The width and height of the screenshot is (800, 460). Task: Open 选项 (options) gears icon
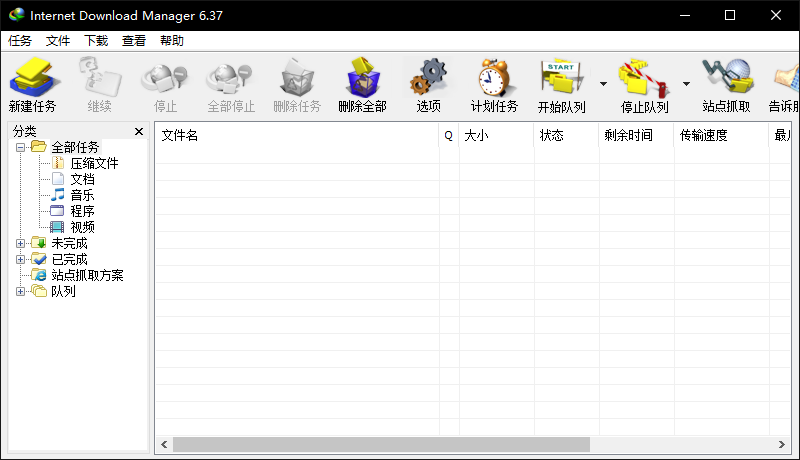pos(429,78)
